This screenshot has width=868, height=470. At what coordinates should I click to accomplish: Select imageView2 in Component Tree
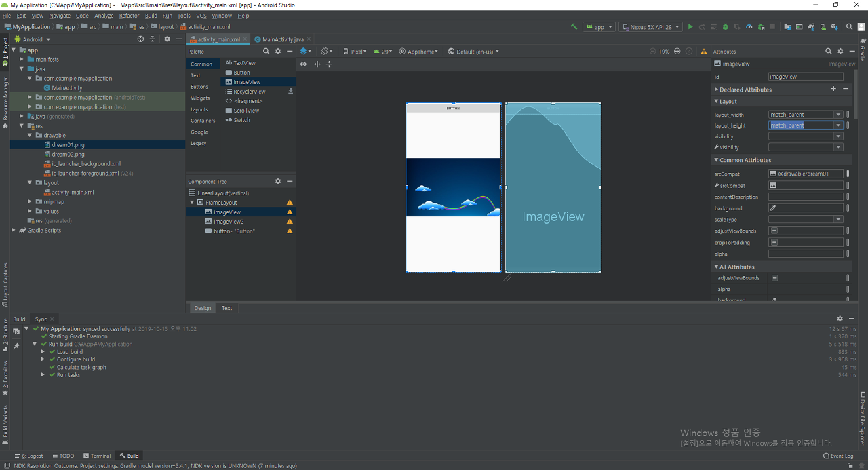[x=229, y=222]
